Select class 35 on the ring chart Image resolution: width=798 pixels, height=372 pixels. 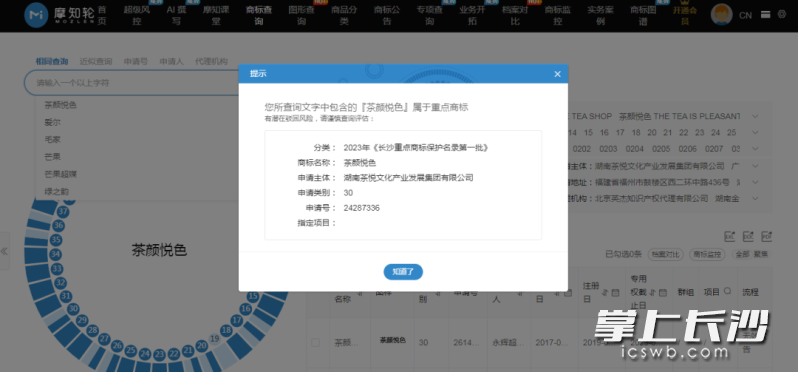(x=56, y=240)
